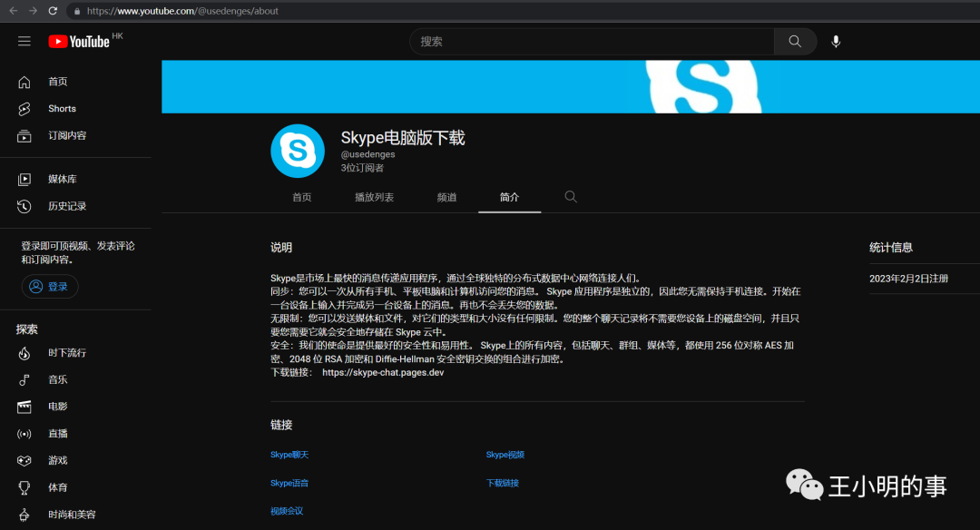The image size is (980, 530).
Task: Switch to 频道 channels tab
Action: click(x=446, y=198)
